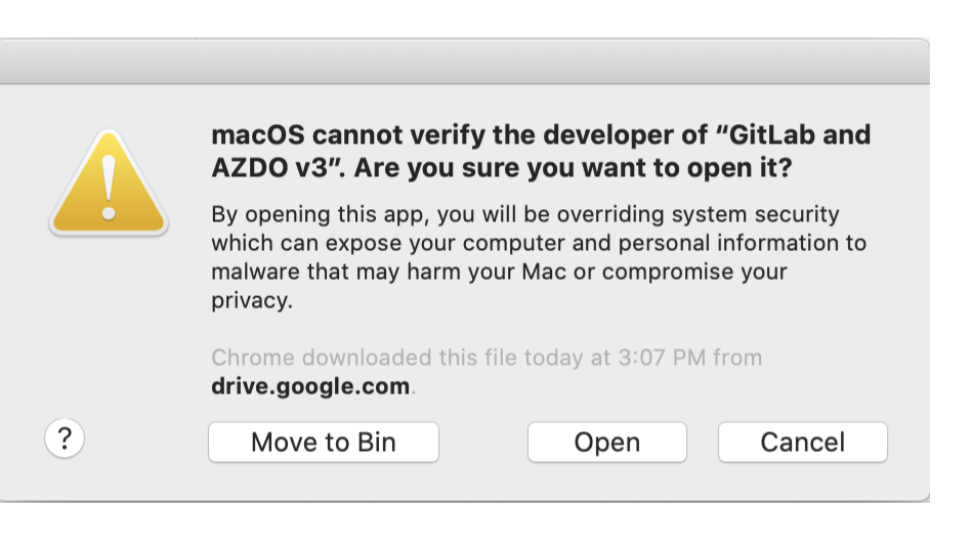Screen dimensions: 960x540
Task: Click "compromise your" in the warning text
Action: [x=694, y=272]
